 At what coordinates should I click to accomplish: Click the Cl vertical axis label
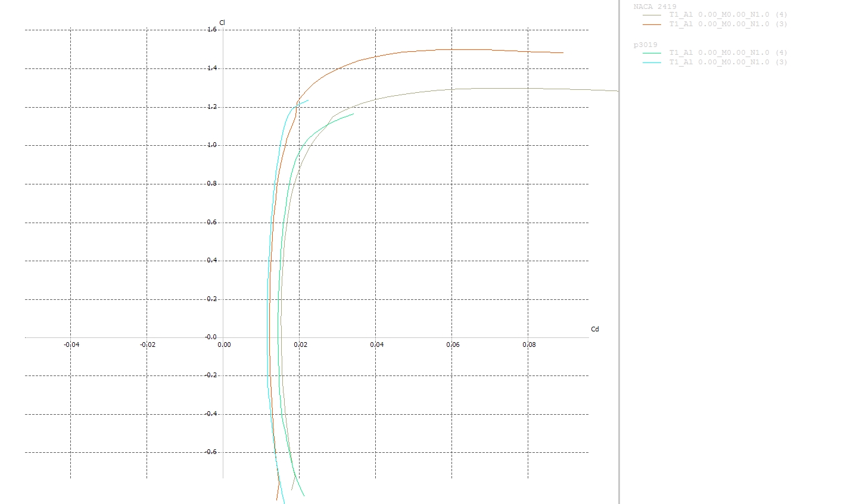(x=222, y=23)
